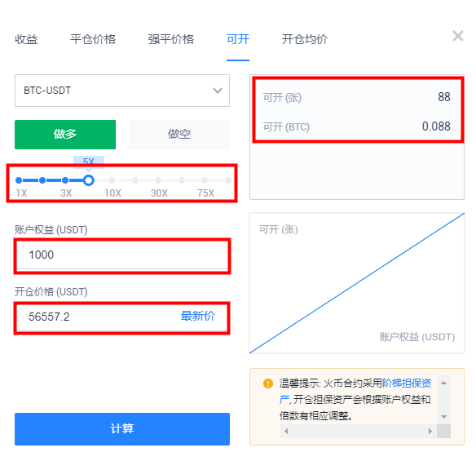
Task: Set leverage slider to 1X point
Action: point(19,180)
